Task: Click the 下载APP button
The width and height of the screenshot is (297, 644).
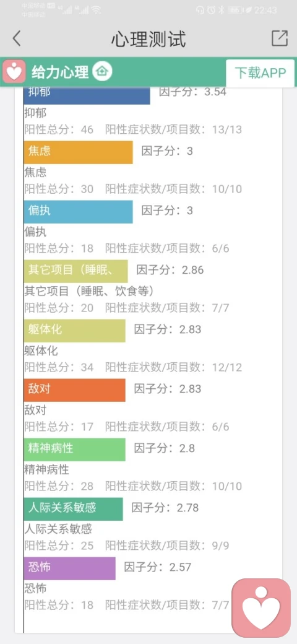Action: point(260,72)
